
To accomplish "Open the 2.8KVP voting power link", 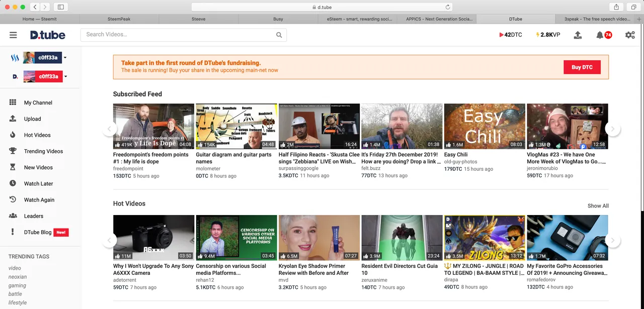I will [x=548, y=35].
